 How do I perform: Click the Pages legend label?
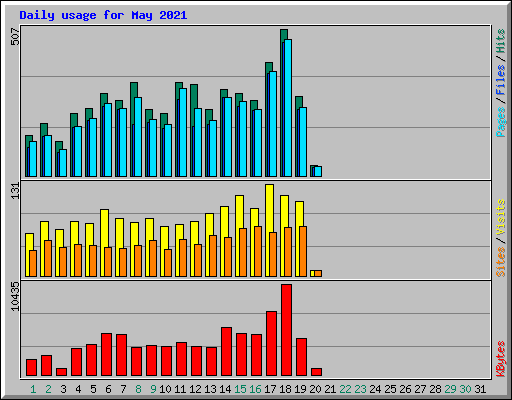500,122
